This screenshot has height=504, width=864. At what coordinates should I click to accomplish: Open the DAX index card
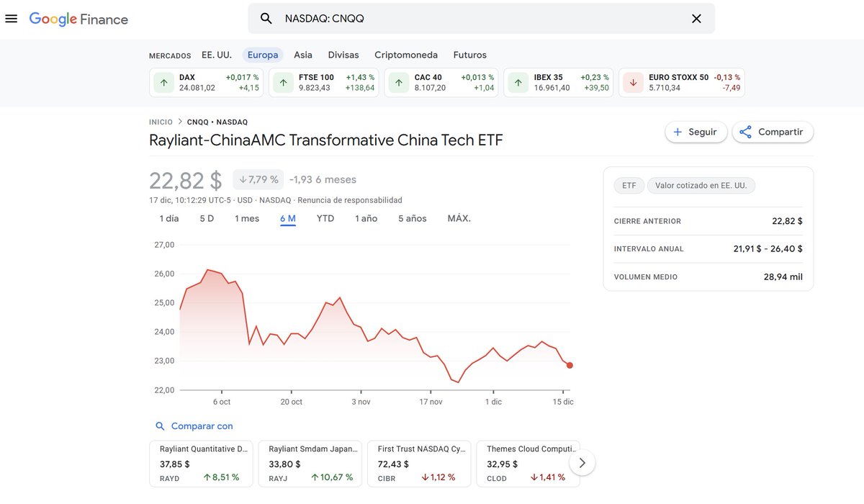pos(207,83)
